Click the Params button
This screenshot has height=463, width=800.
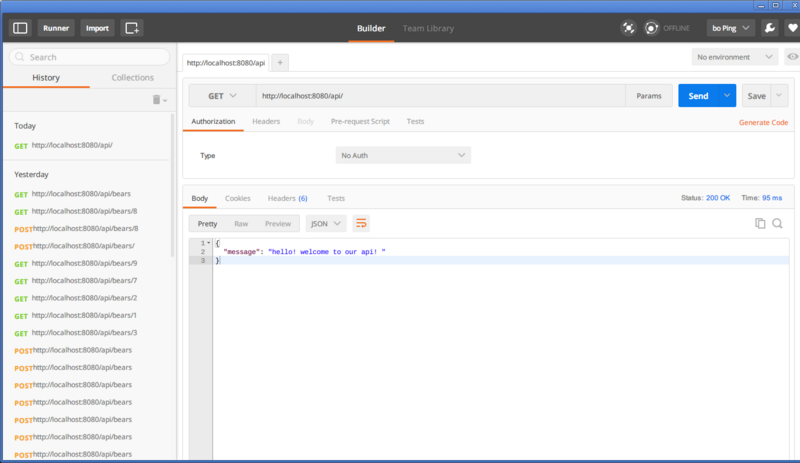[648, 95]
